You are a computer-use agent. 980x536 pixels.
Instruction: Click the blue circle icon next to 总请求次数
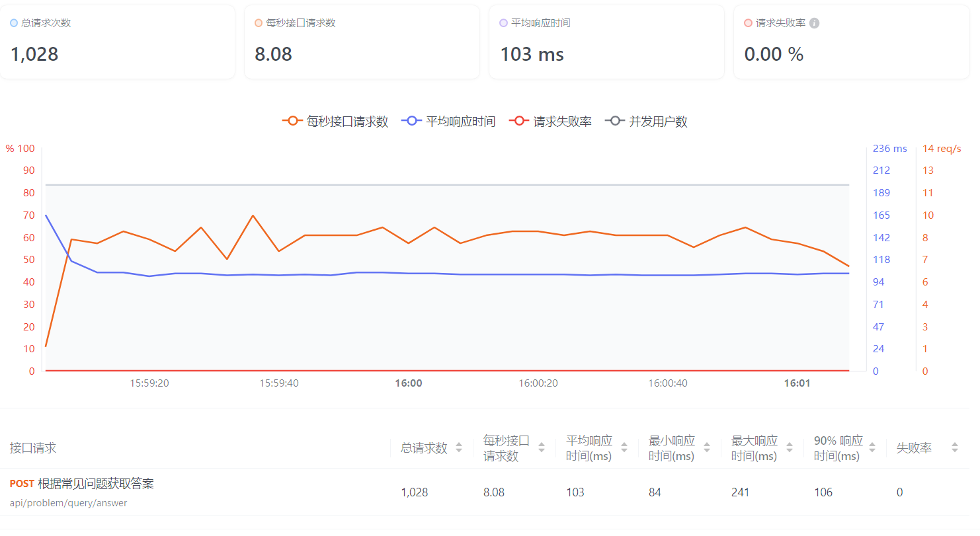point(14,23)
